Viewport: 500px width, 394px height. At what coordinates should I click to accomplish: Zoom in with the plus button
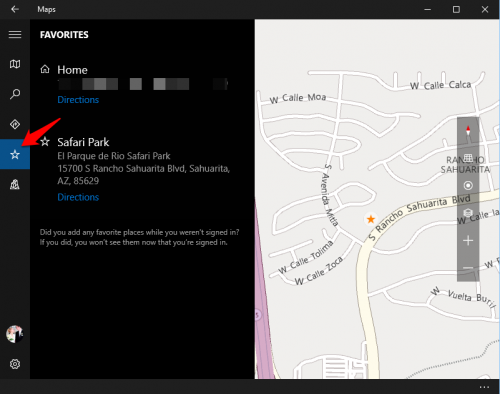pos(468,240)
